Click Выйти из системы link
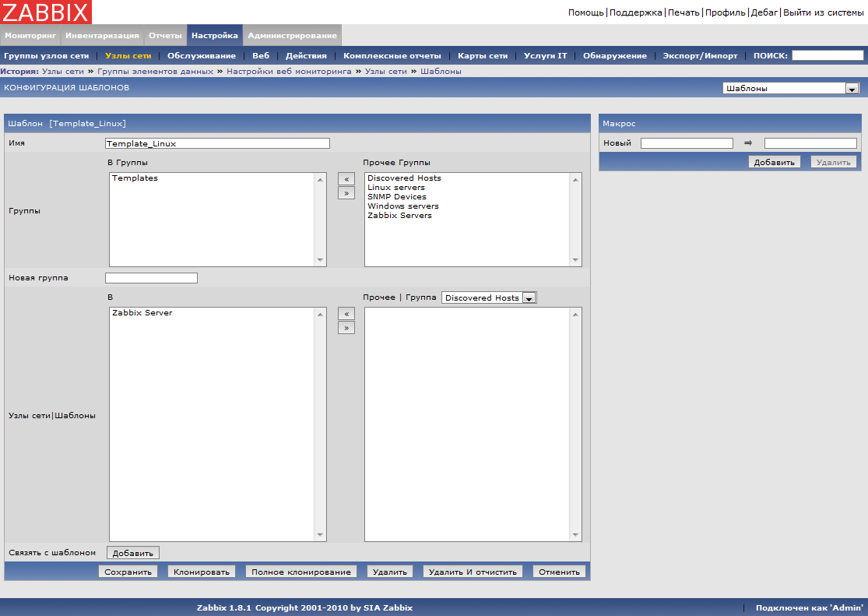This screenshot has width=868, height=616. tap(823, 12)
